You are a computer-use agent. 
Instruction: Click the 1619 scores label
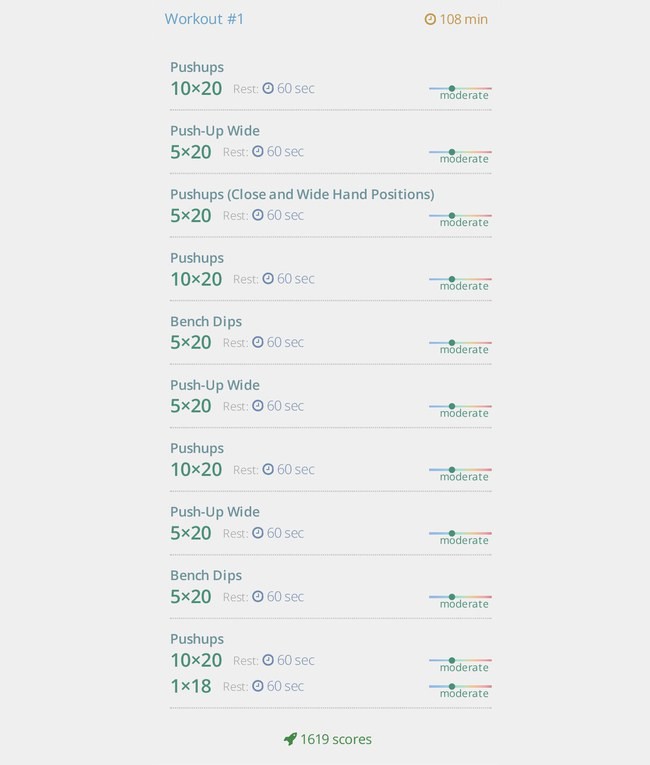(x=336, y=740)
